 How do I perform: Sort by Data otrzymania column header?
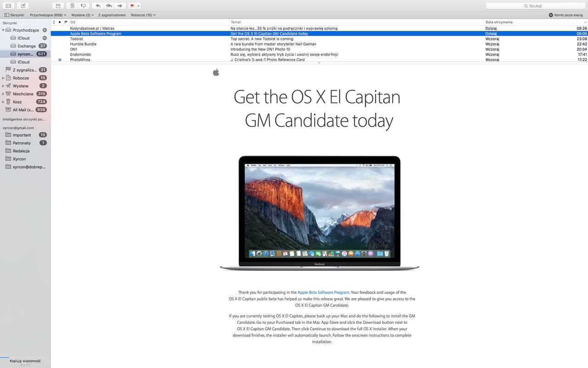click(536, 22)
